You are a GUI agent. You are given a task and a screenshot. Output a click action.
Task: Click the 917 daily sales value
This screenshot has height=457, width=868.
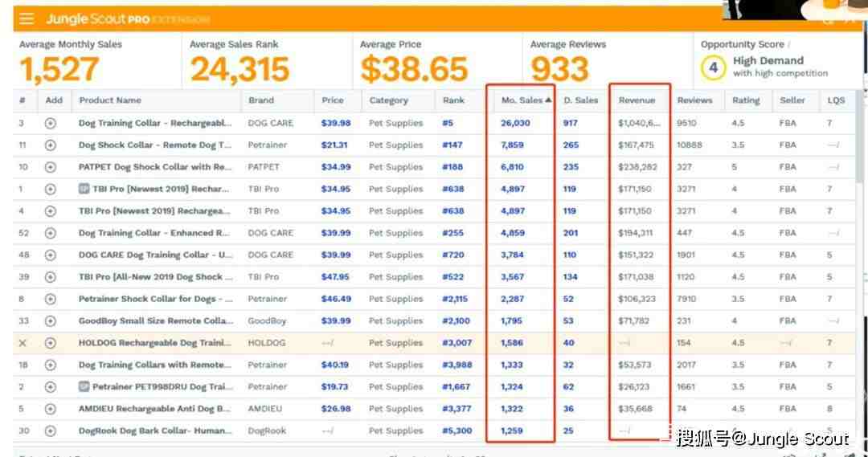pos(570,123)
